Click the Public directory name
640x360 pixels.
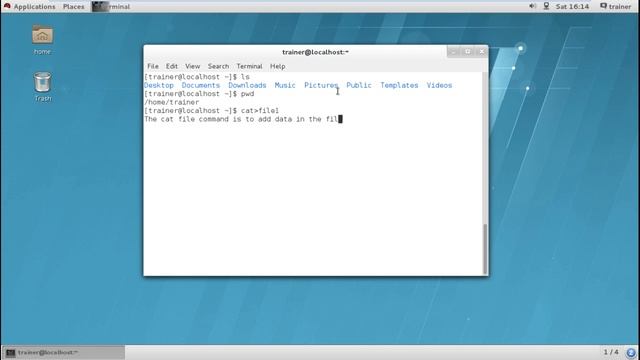(x=359, y=85)
